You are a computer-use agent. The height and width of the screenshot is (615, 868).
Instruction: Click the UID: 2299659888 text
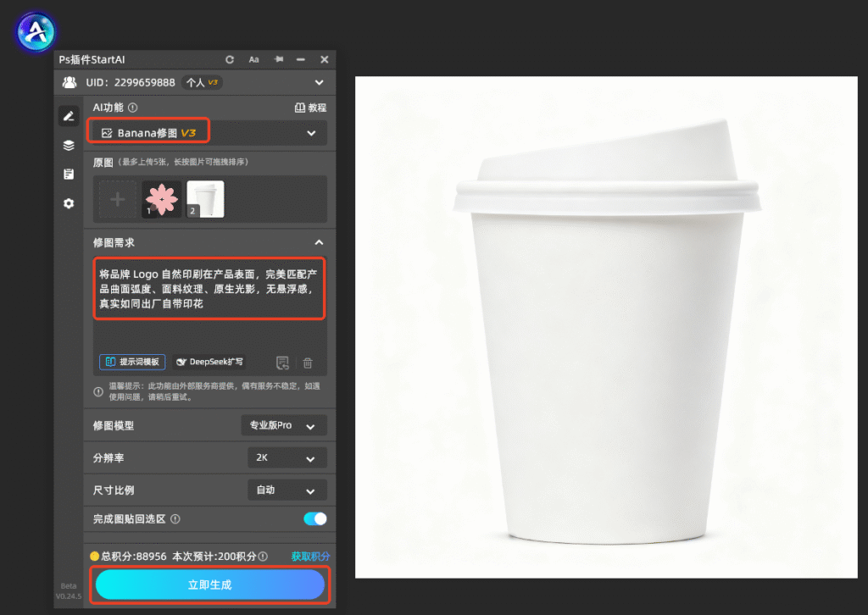130,83
